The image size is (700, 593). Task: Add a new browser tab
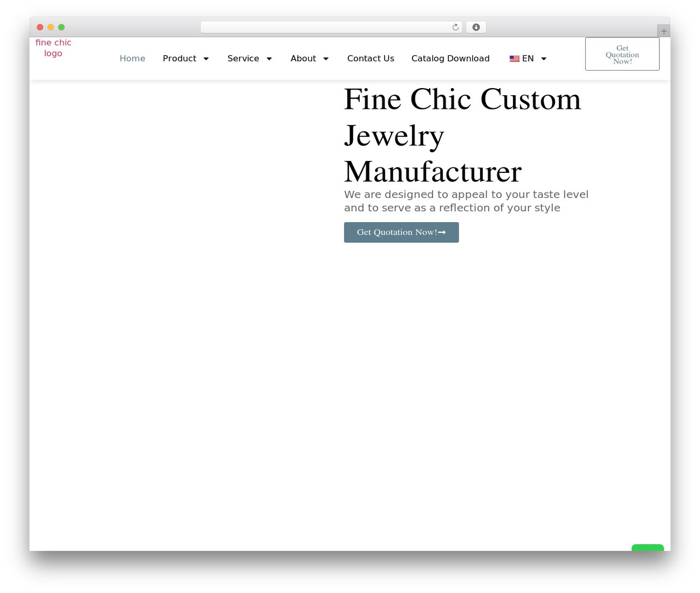tap(664, 31)
